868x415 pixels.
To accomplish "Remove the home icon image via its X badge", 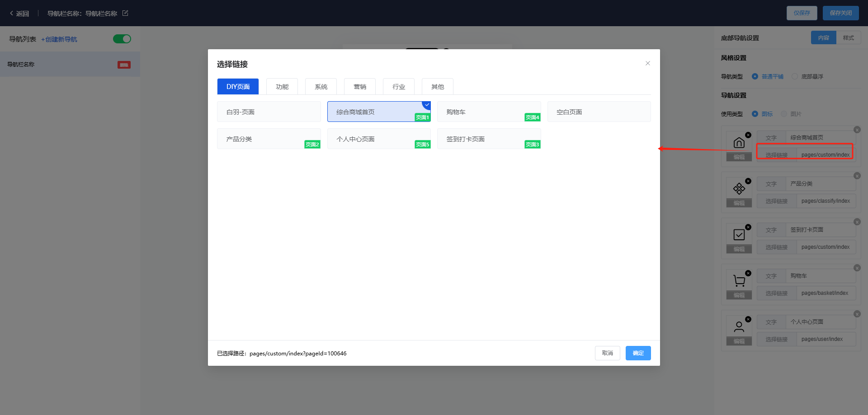I will 748,135.
